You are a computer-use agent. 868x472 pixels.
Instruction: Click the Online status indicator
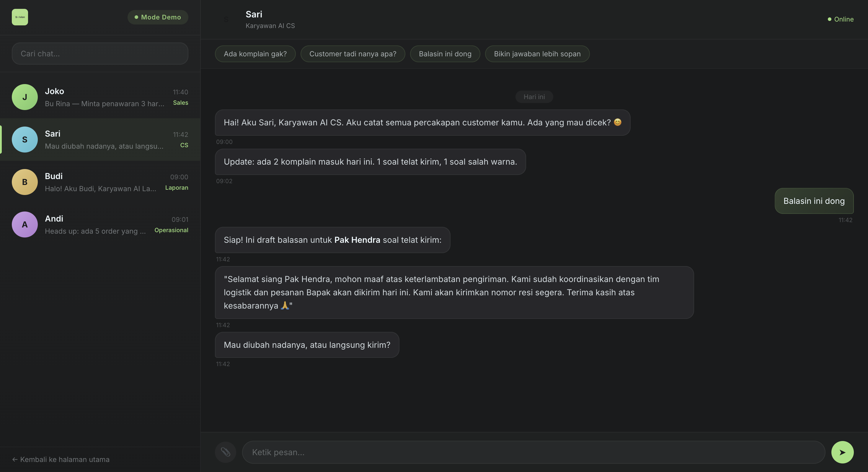click(840, 19)
